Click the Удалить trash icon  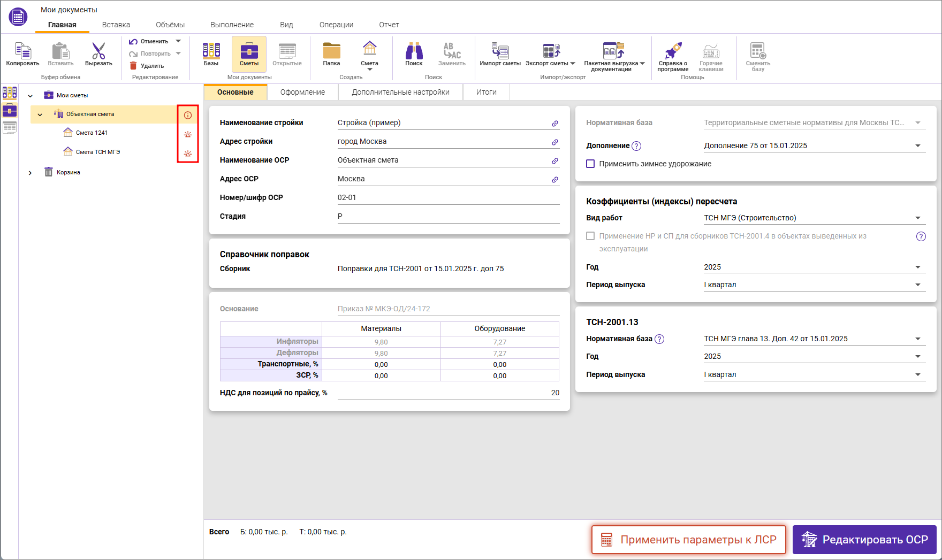[133, 66]
